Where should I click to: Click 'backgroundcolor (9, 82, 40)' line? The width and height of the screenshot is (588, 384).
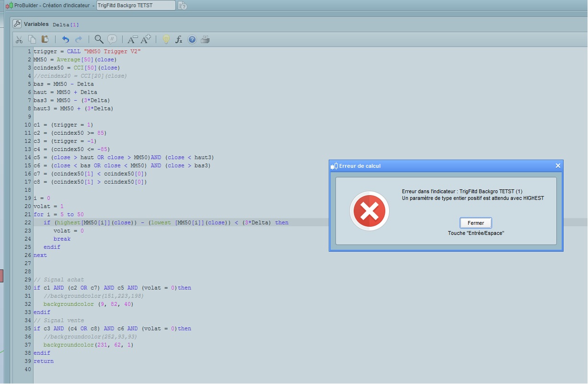click(88, 304)
